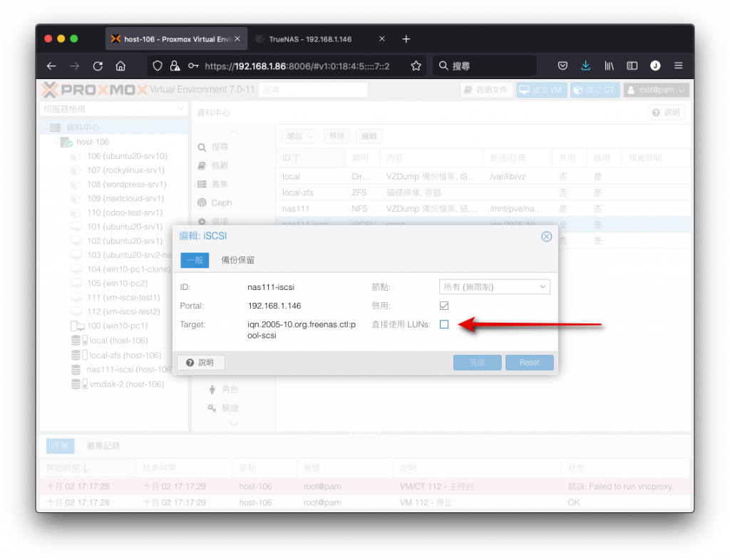Collapse the 資料中心 tree node
730x560 pixels.
pyautogui.click(x=46, y=128)
